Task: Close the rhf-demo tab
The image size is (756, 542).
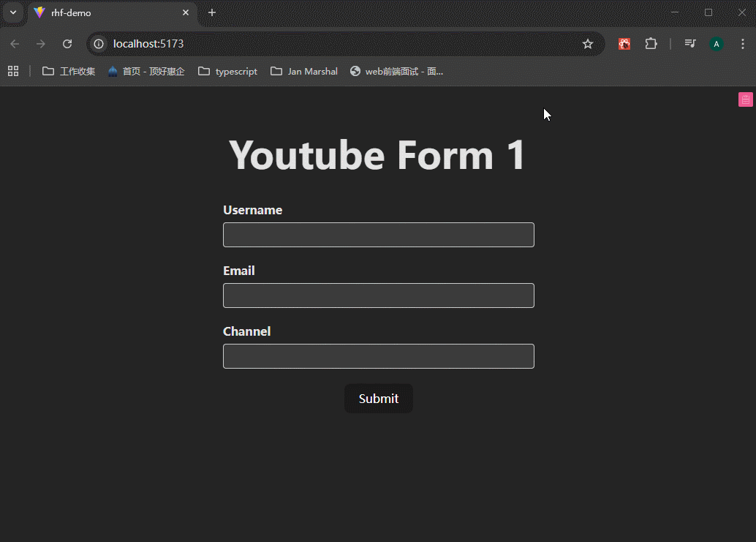Action: [186, 12]
